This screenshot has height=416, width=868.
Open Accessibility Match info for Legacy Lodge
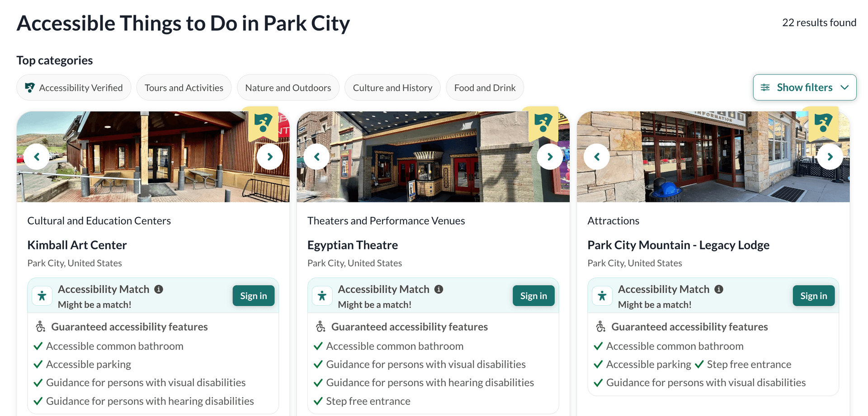pyautogui.click(x=719, y=289)
